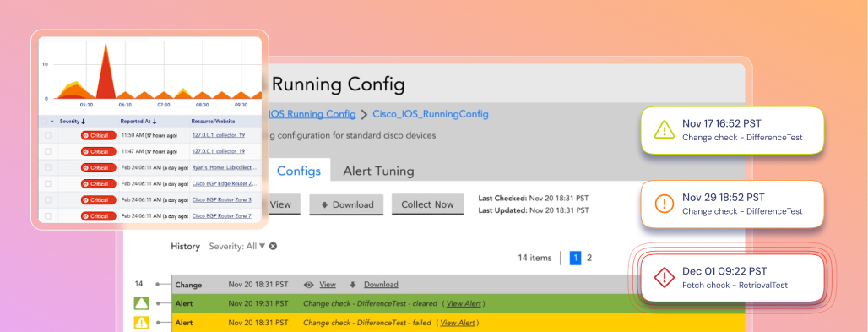Click the green cleared alert triangle icon
Image resolution: width=868 pixels, height=332 pixels.
tap(141, 303)
